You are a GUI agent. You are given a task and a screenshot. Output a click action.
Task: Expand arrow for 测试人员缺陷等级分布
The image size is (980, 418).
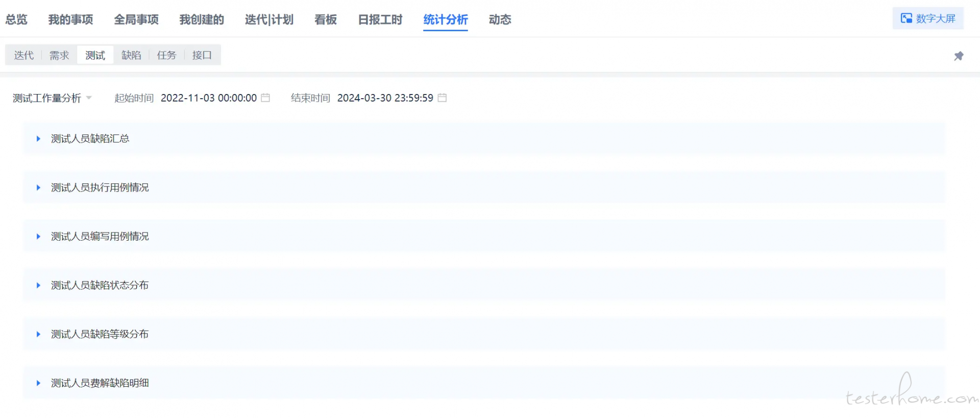(38, 334)
